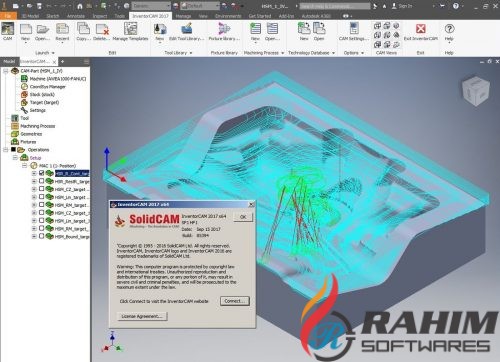Image resolution: width=500 pixels, height=362 pixels.
Task: Open the Tool Library group dropdown arrow
Action: (191, 53)
